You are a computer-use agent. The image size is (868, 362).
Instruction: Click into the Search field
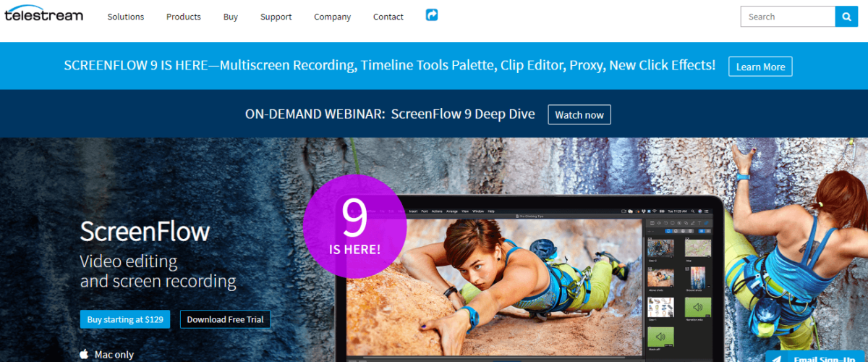788,17
